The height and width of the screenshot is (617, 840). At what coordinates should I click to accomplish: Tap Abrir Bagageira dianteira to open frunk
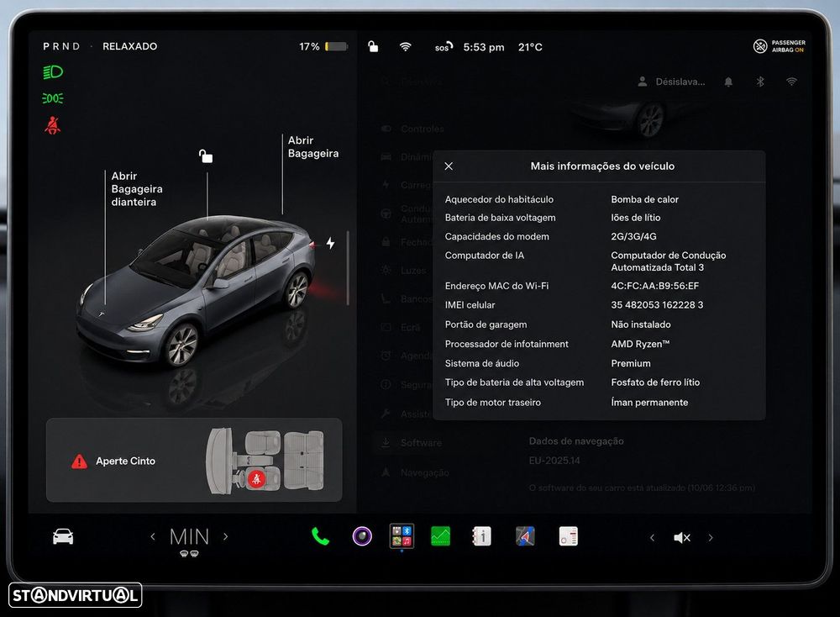[137, 188]
